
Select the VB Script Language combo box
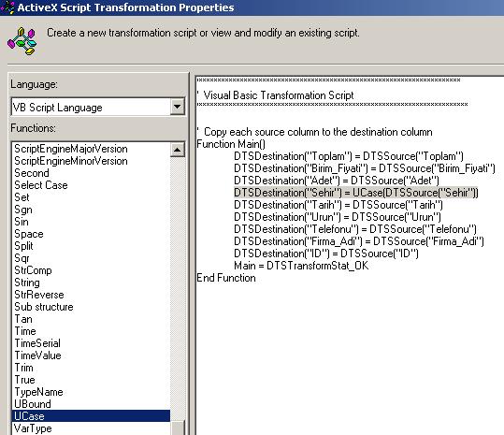pos(97,107)
